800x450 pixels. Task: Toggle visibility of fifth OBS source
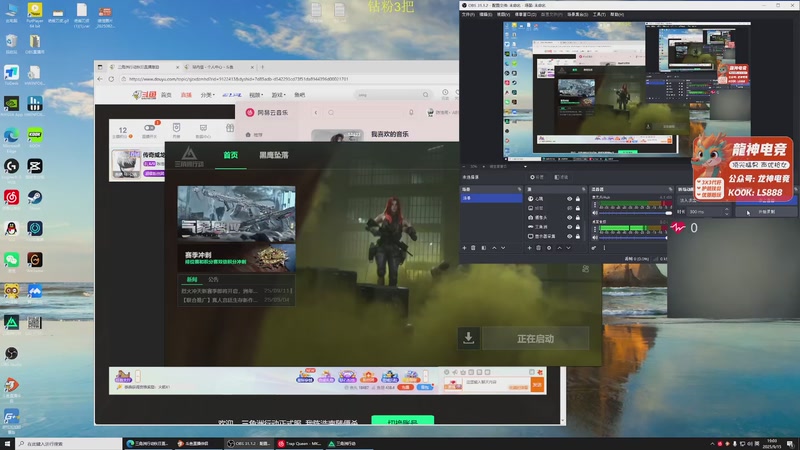(569, 236)
